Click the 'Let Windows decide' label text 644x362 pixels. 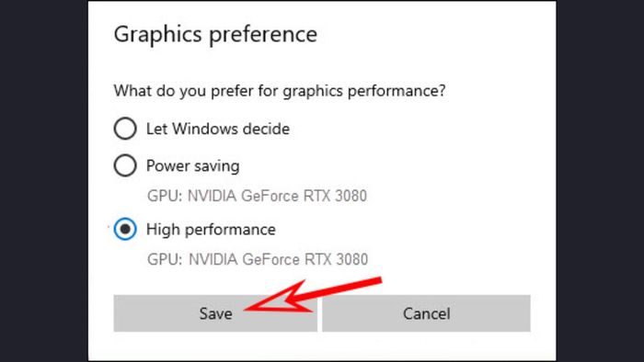218,129
